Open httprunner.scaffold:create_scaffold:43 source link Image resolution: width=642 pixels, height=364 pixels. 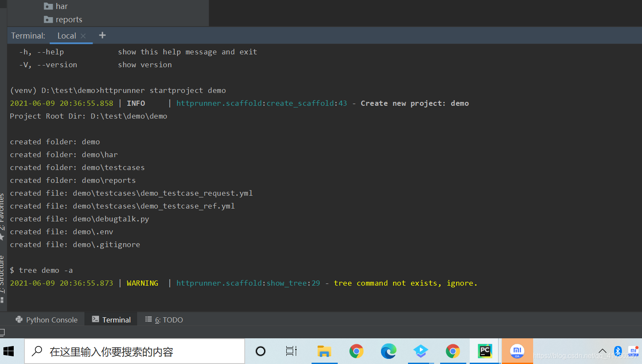click(x=261, y=103)
